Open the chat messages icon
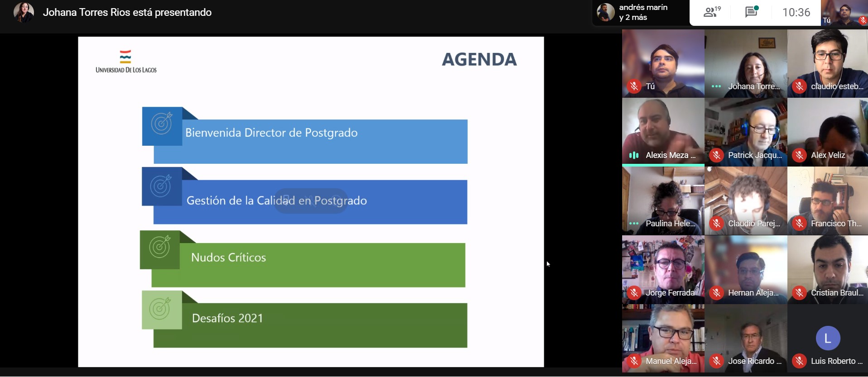 [752, 12]
